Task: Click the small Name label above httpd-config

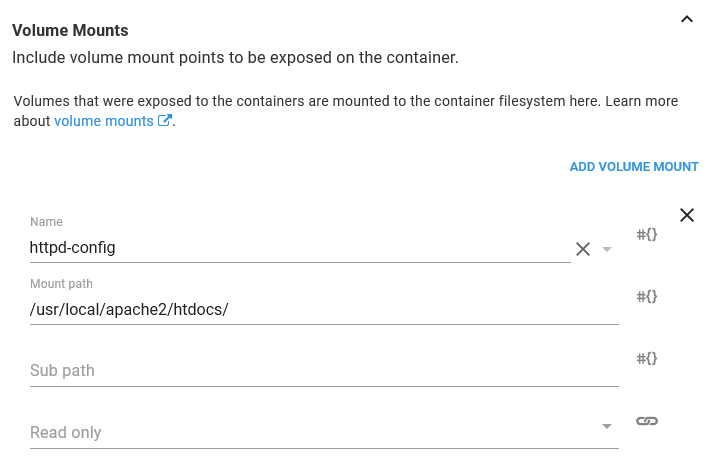Action: [x=46, y=222]
